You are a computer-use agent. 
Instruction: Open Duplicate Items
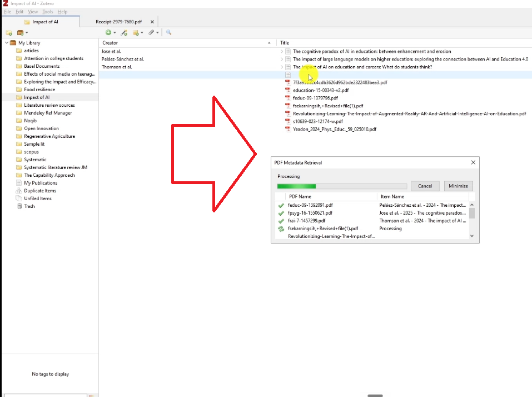[x=40, y=191]
